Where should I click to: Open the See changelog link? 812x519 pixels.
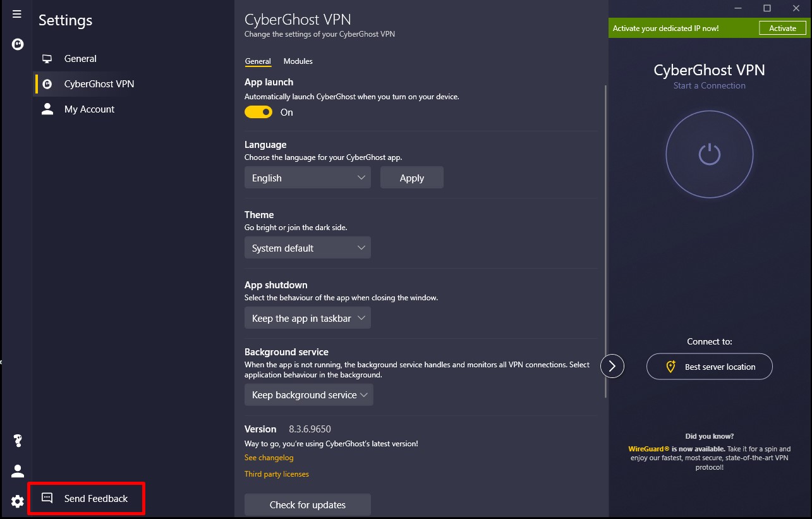coord(269,458)
